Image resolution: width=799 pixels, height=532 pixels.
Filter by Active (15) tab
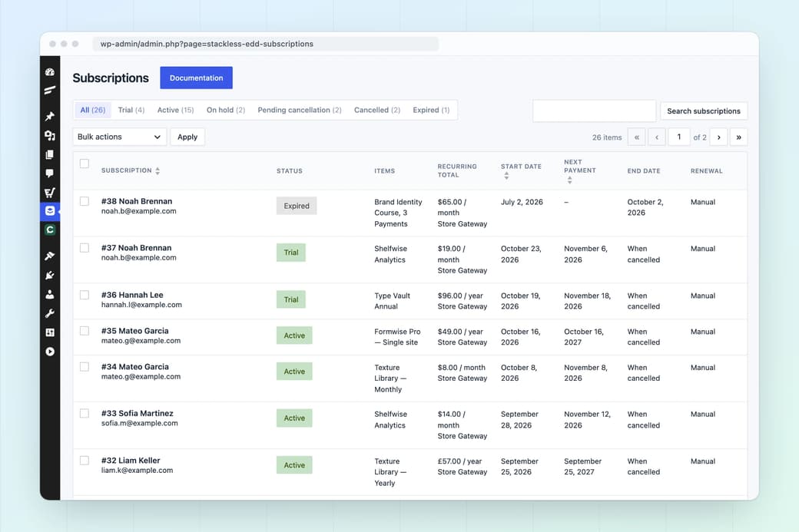175,110
